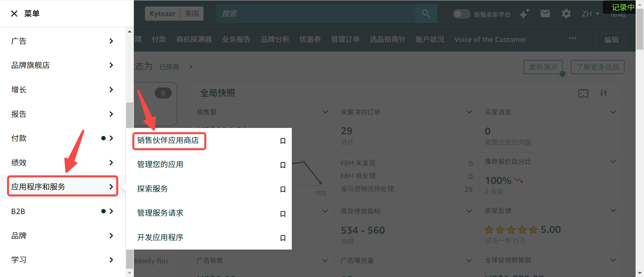Screen dimensions: 644x277
Task: Click the search magnifier button
Action: pos(426,13)
